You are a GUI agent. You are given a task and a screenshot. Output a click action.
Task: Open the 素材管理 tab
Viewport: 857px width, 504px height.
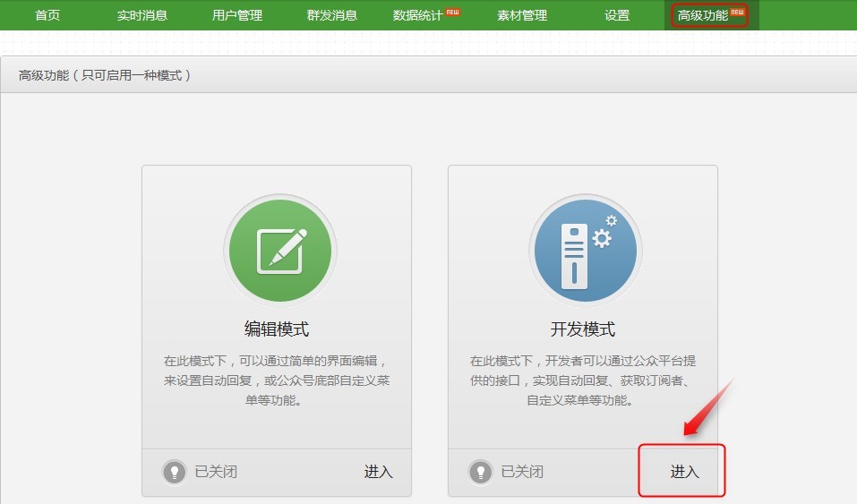pyautogui.click(x=522, y=15)
